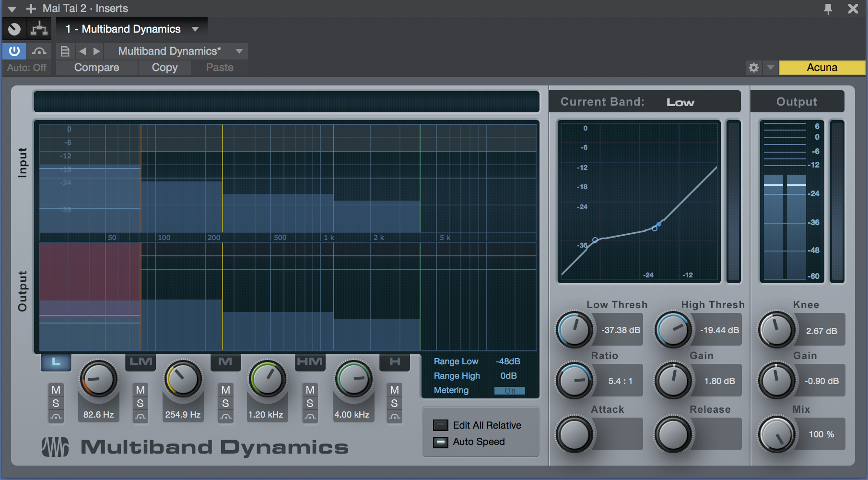868x480 pixels.
Task: Click the 254.9 Hz crossover knob
Action: (183, 379)
